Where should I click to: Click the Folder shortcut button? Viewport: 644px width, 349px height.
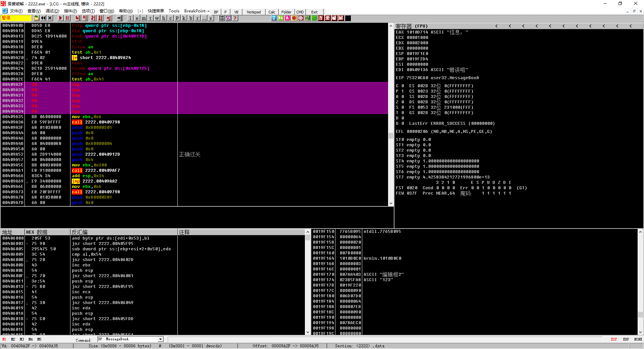[x=286, y=12]
